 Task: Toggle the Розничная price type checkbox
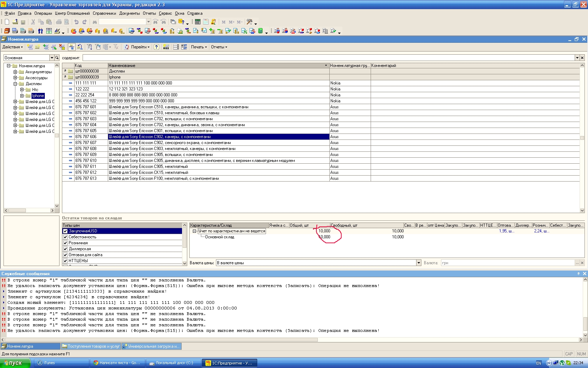click(65, 243)
